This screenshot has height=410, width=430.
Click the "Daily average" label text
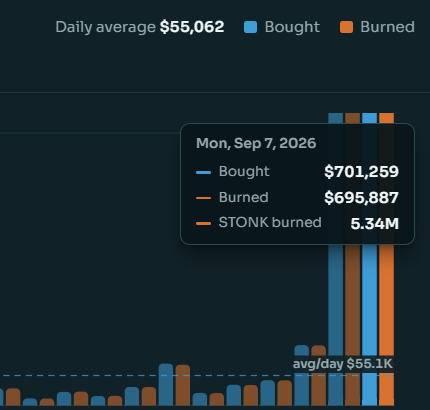[105, 27]
